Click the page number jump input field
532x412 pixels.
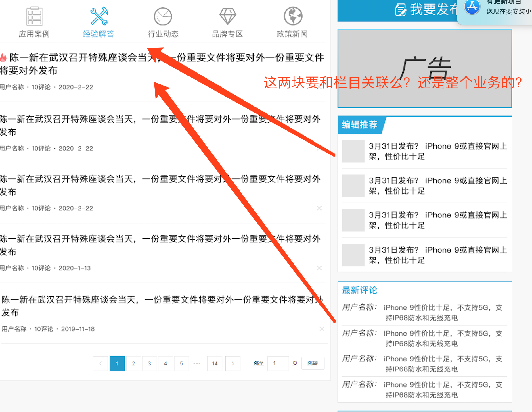coord(278,363)
